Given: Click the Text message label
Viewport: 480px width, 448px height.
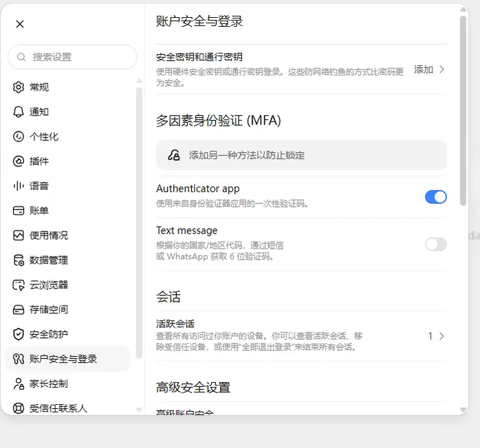Looking at the screenshot, I should [187, 230].
